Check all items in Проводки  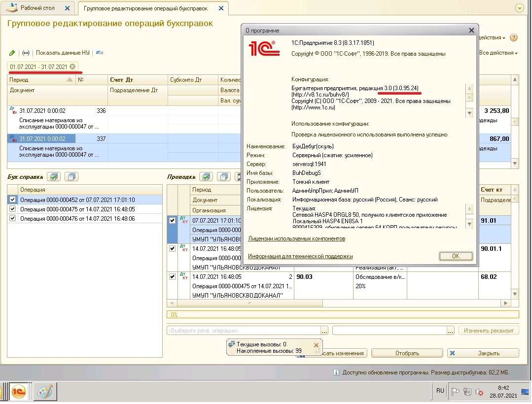(x=206, y=176)
